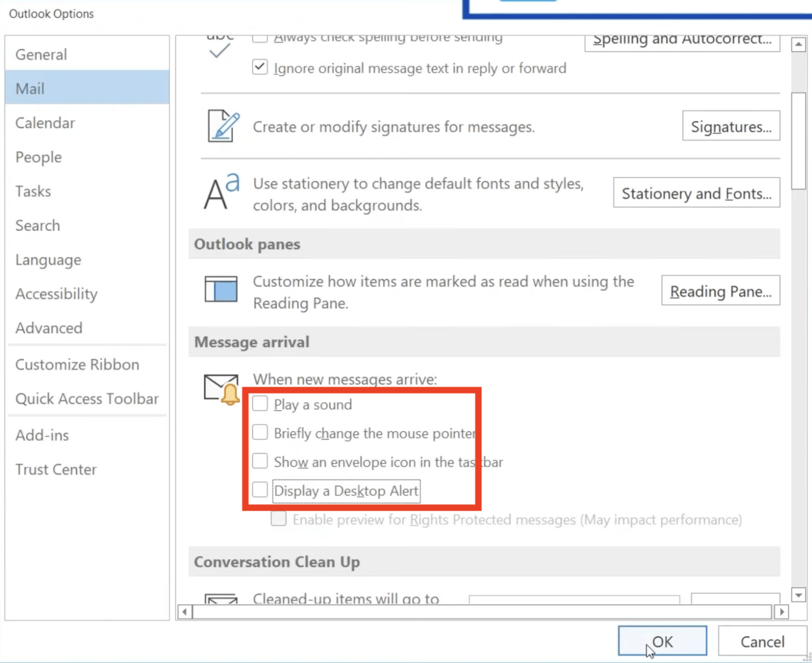Click the Reading Pane layout icon
Image resolution: width=812 pixels, height=663 pixels.
coord(221,289)
